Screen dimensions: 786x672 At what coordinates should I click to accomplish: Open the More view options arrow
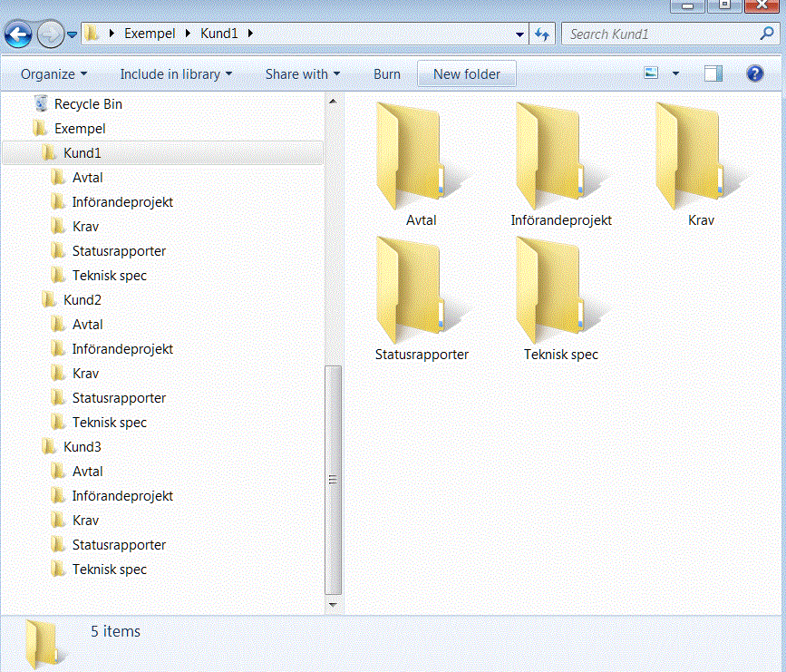(675, 73)
